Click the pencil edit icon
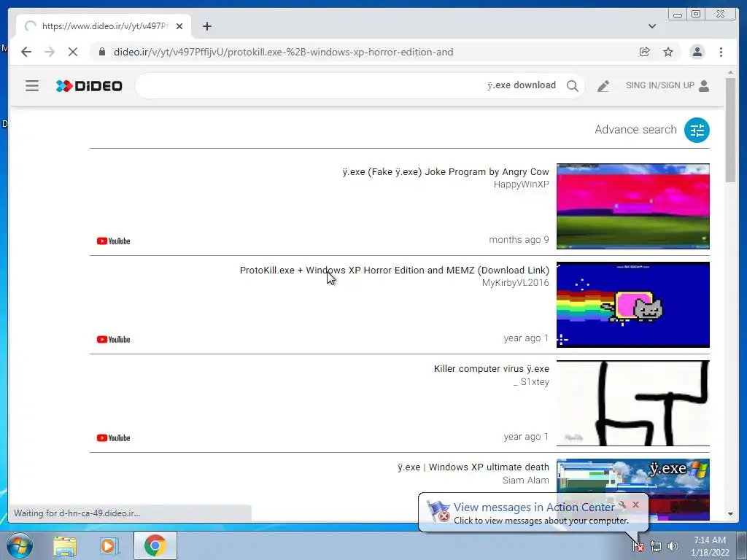Image resolution: width=747 pixels, height=560 pixels. [603, 86]
